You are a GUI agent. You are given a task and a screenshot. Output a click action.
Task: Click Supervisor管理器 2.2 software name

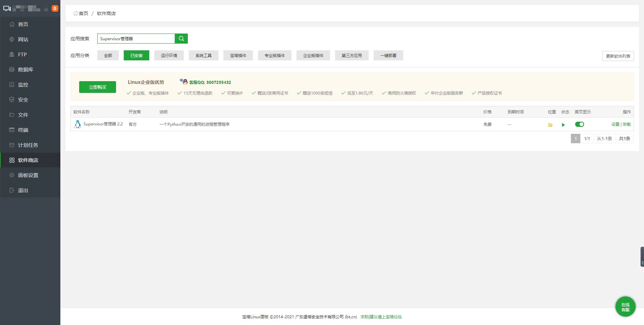103,124
